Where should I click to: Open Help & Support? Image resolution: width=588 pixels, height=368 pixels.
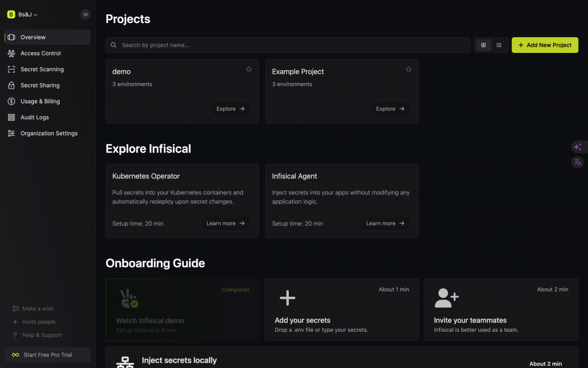click(x=42, y=335)
